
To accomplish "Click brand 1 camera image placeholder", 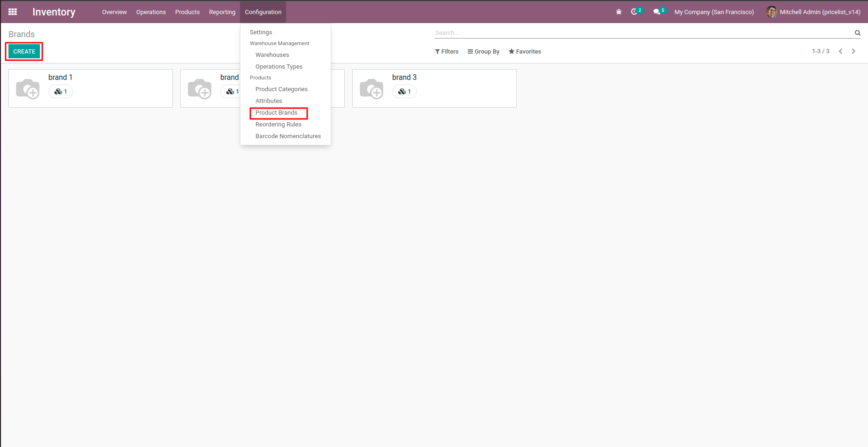I will click(x=28, y=88).
